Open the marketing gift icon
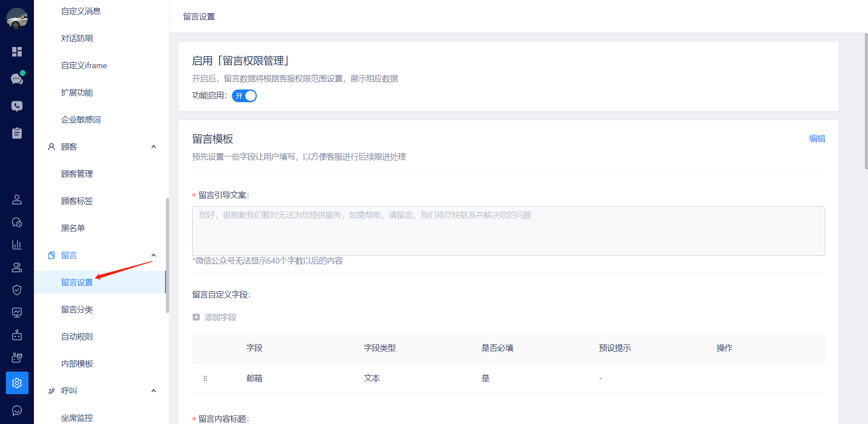 click(17, 358)
